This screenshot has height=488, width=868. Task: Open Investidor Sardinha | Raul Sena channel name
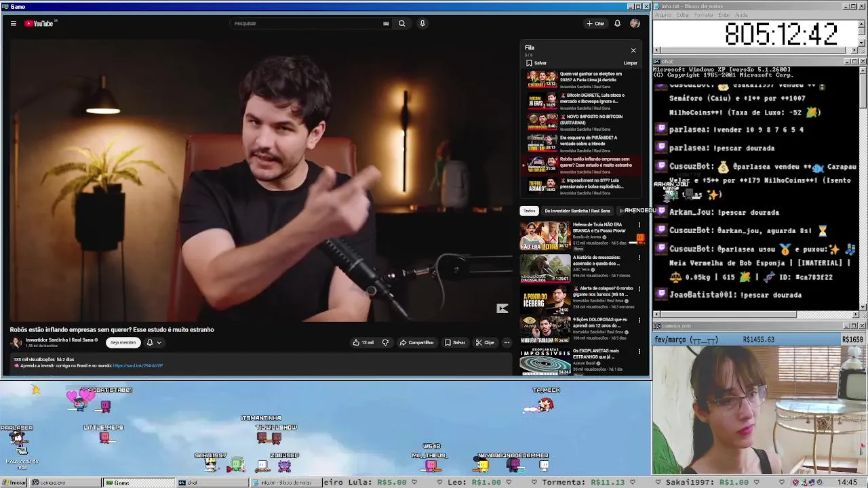tap(60, 340)
